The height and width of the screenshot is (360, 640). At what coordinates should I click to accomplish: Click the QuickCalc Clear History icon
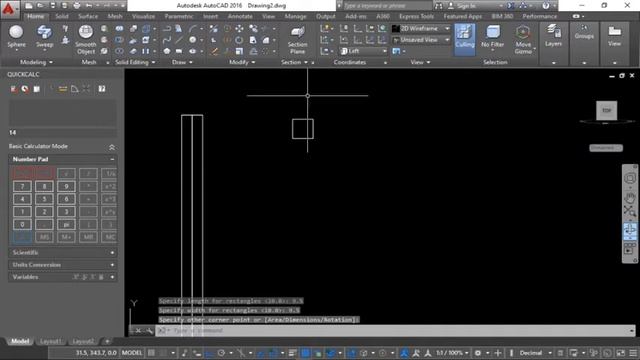pyautogui.click(x=25, y=89)
